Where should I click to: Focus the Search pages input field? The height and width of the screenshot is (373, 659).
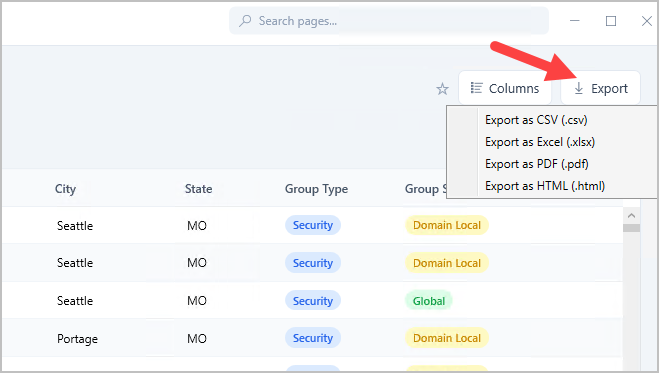(x=389, y=21)
